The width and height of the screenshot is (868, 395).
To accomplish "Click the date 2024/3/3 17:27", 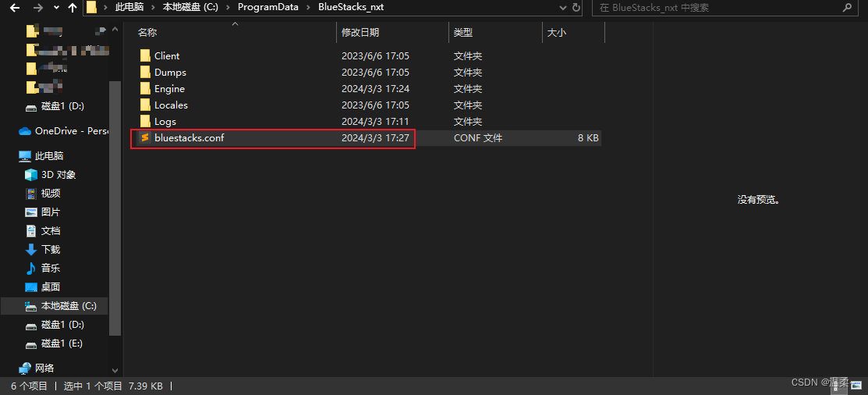I will pyautogui.click(x=375, y=138).
